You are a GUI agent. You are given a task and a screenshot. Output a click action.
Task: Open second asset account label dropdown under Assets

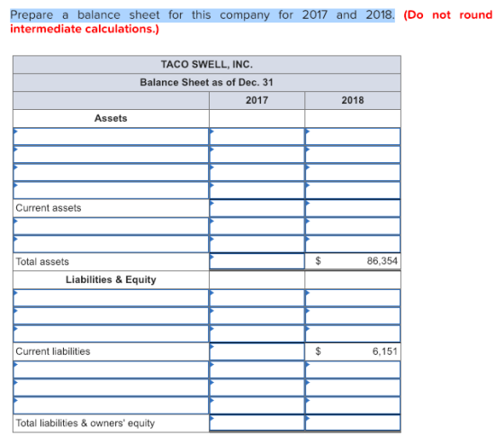pyautogui.click(x=111, y=154)
